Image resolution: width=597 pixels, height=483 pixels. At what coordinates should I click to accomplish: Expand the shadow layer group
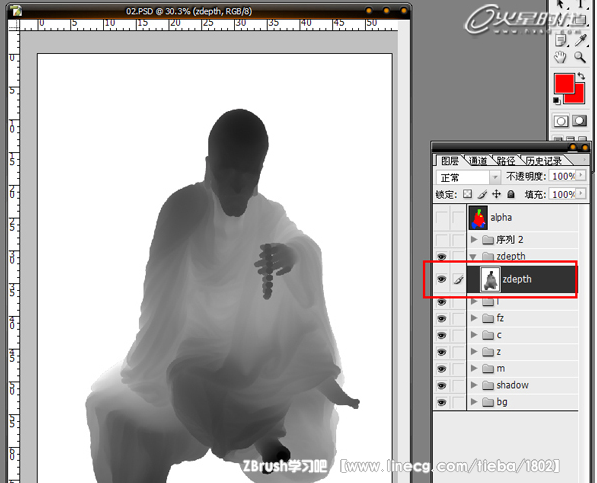[474, 385]
